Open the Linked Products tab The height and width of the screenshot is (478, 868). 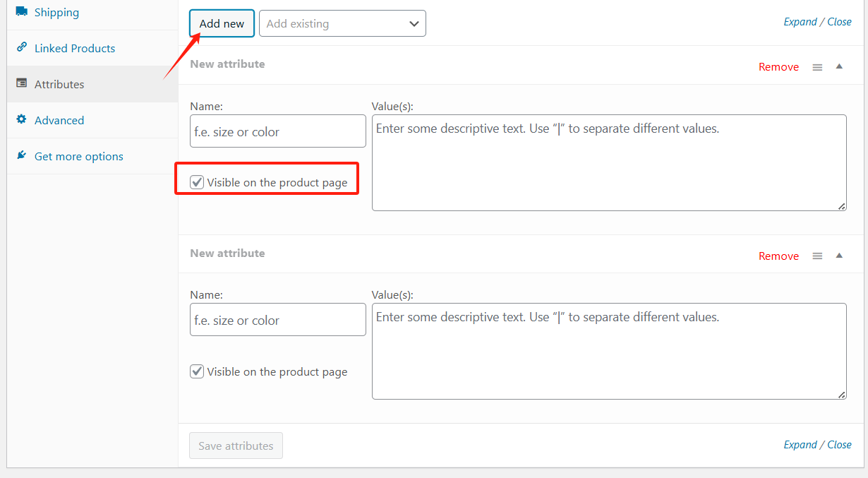[75, 48]
